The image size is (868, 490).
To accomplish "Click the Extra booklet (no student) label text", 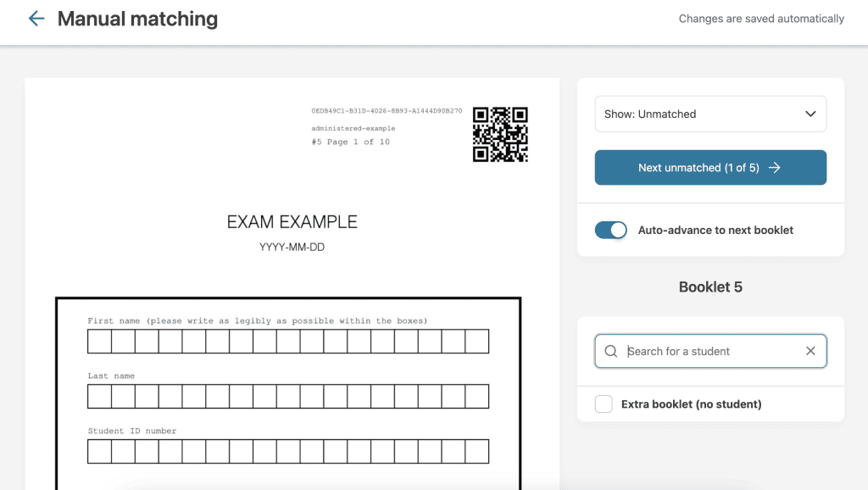I will click(x=691, y=404).
